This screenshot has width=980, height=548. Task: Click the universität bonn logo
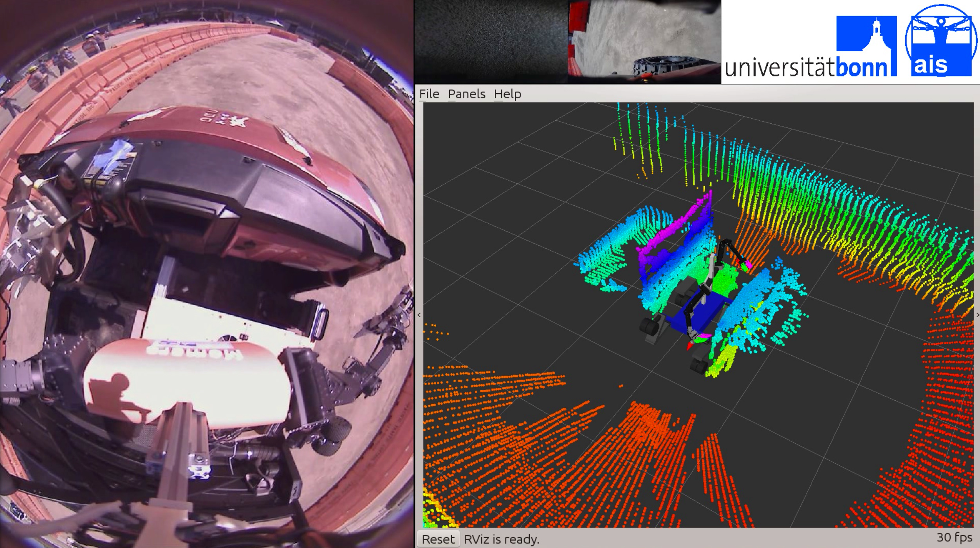pos(810,46)
